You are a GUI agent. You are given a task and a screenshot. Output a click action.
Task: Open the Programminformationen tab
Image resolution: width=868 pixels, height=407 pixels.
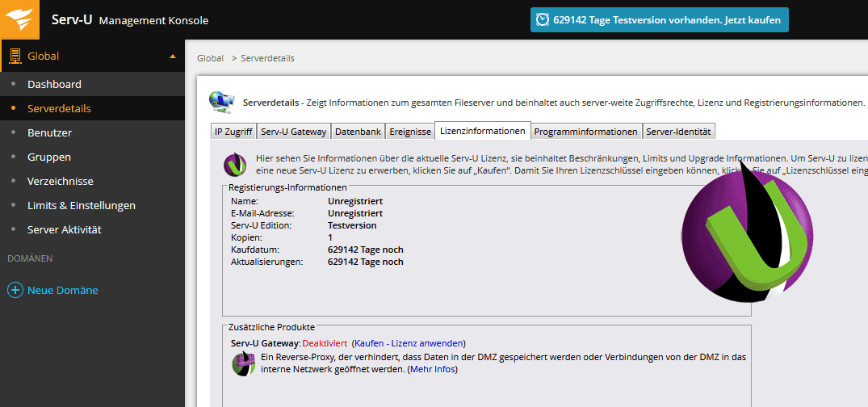tap(585, 132)
